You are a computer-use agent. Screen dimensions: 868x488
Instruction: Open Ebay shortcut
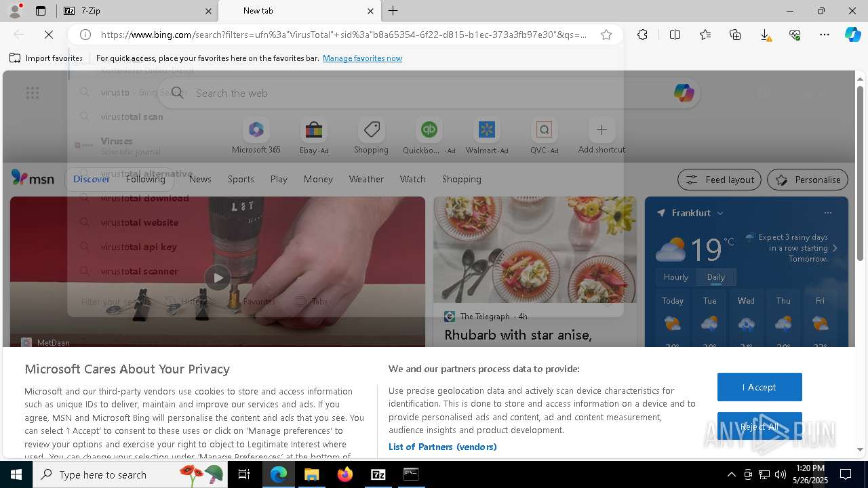point(314,137)
